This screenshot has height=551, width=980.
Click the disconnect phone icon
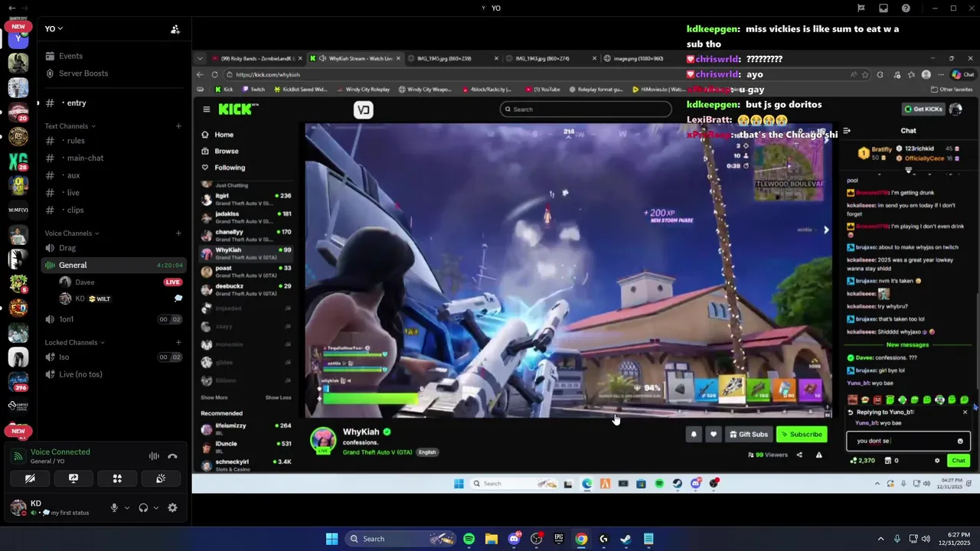pos(173,456)
